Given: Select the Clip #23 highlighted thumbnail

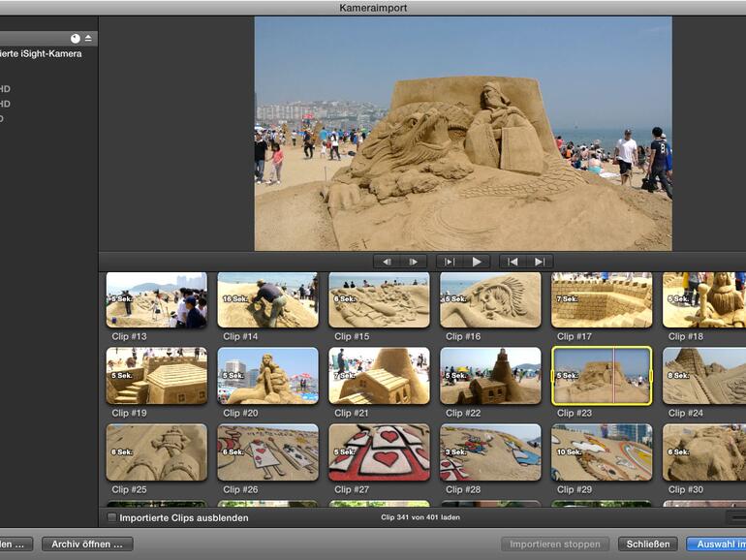Looking at the screenshot, I should tap(601, 376).
